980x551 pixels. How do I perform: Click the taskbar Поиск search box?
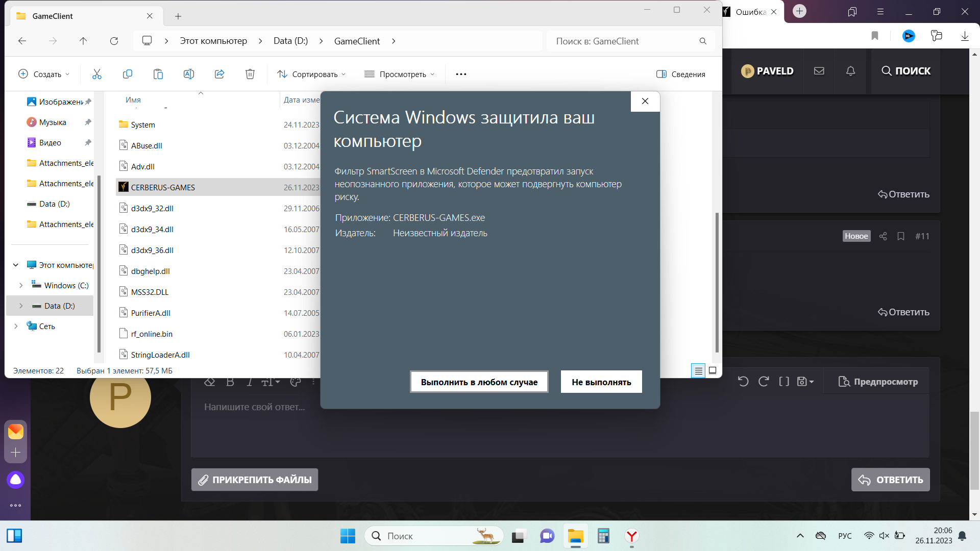pos(433,536)
